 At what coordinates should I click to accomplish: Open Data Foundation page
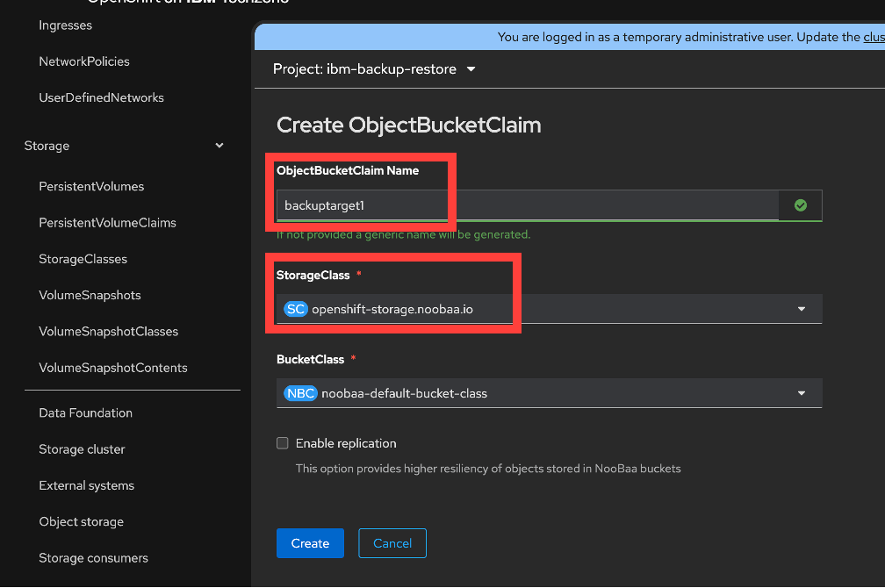click(85, 412)
